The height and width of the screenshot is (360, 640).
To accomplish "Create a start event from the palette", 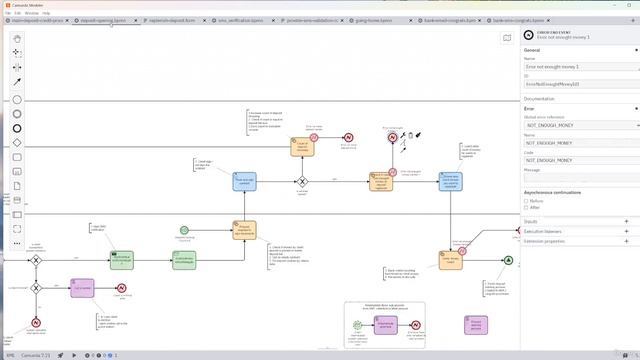I will 17,100.
